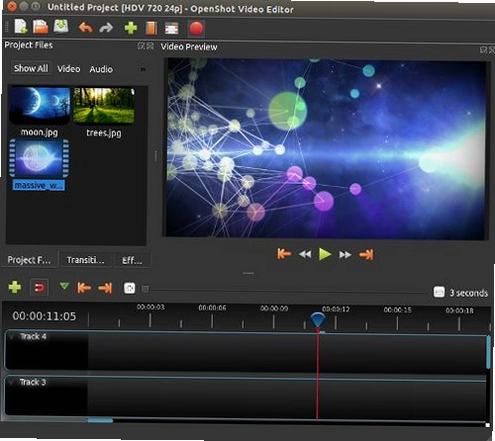The width and height of the screenshot is (495, 441).
Task: Add a new track in the timeline toolbar
Action: click(x=15, y=287)
